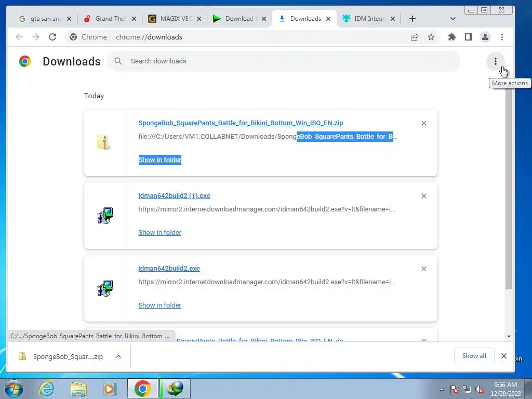Viewport: 532px width, 399px height.
Task: Show idman642build2 (1).exe in folder
Action: point(160,232)
